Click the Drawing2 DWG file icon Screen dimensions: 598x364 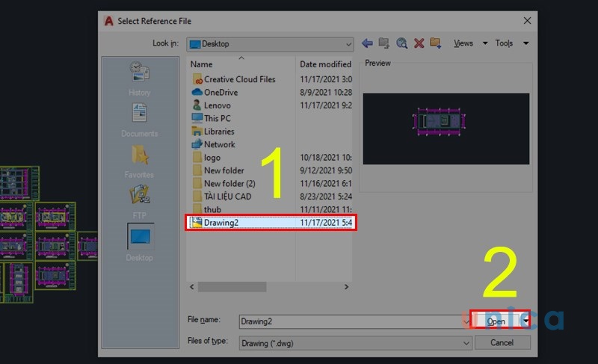point(196,222)
